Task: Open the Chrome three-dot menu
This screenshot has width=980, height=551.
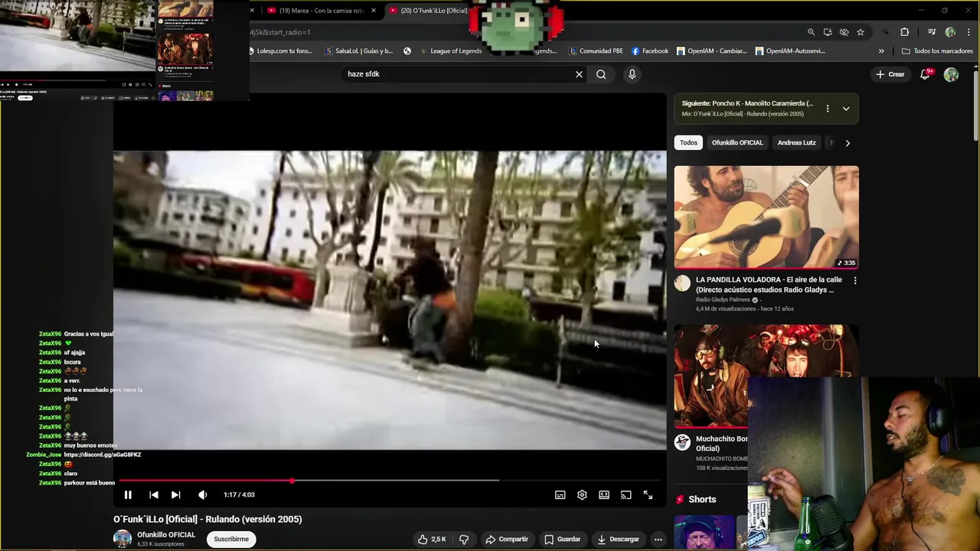Action: pos(968,32)
